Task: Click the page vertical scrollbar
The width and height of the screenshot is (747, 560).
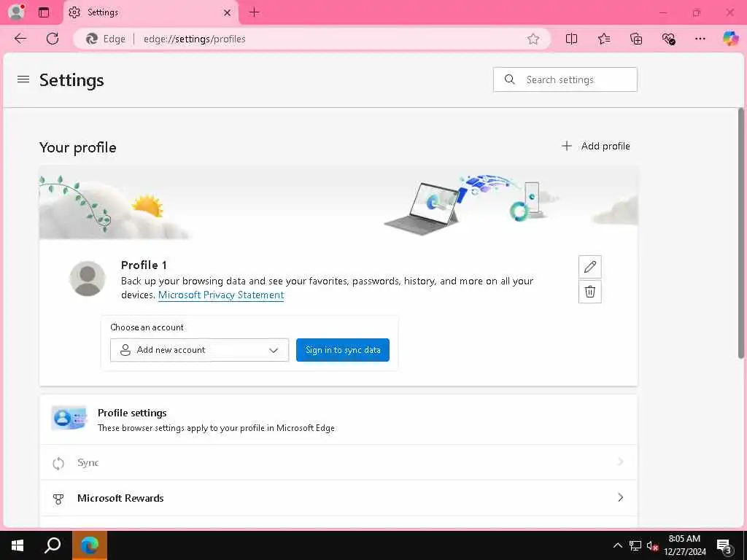Action: (741, 233)
